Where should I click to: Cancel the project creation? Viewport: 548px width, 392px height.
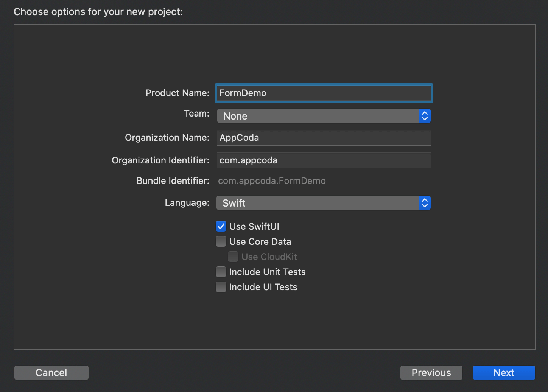point(51,372)
